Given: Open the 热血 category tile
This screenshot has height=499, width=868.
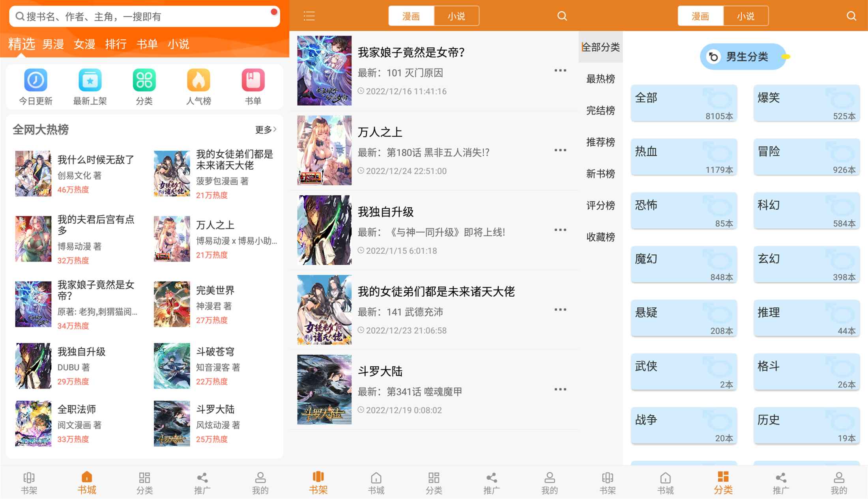Looking at the screenshot, I should (x=683, y=157).
